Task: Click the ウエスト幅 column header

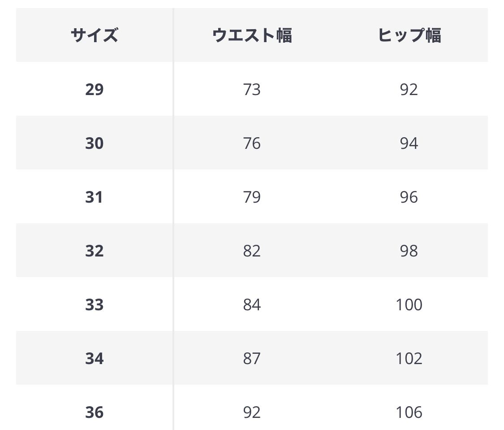Action: point(252,35)
